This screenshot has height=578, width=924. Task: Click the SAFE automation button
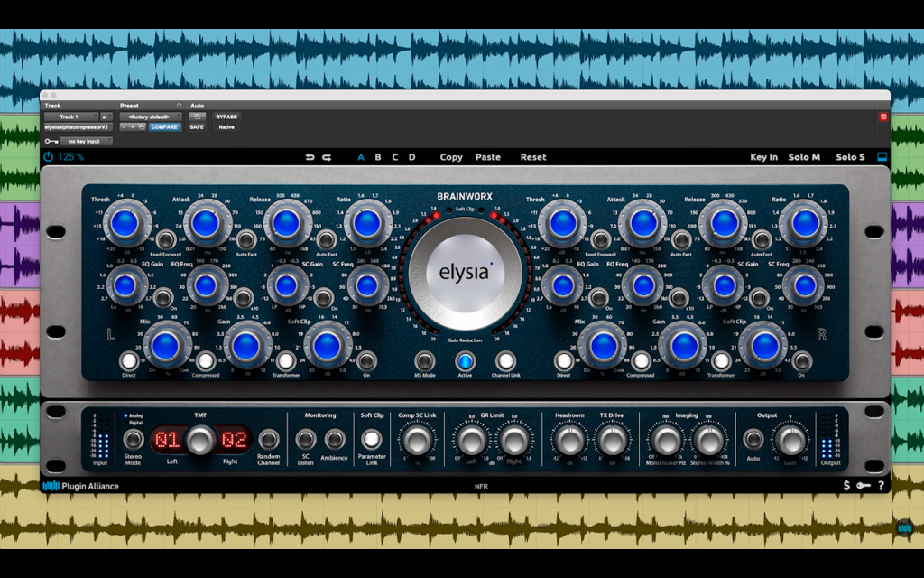tap(197, 126)
